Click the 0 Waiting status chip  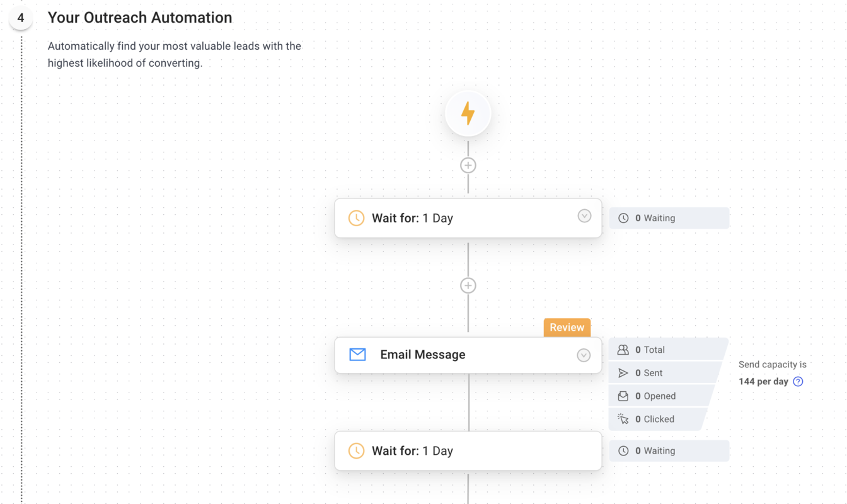tap(668, 217)
